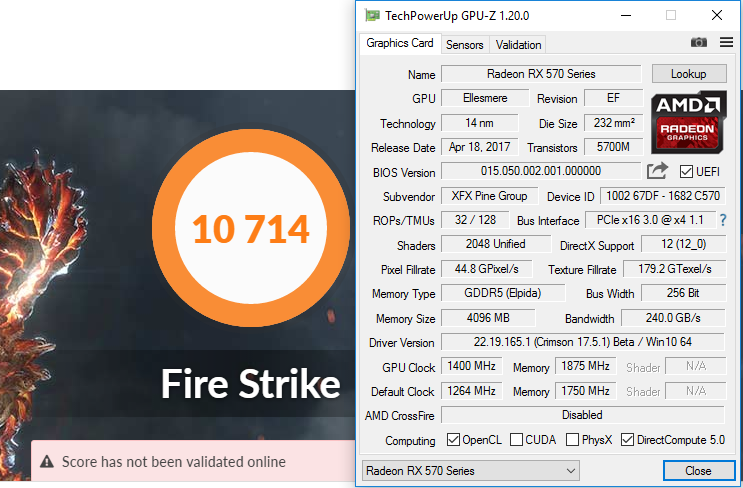Click the Default Clock field 1264 MHz

pyautogui.click(x=471, y=391)
